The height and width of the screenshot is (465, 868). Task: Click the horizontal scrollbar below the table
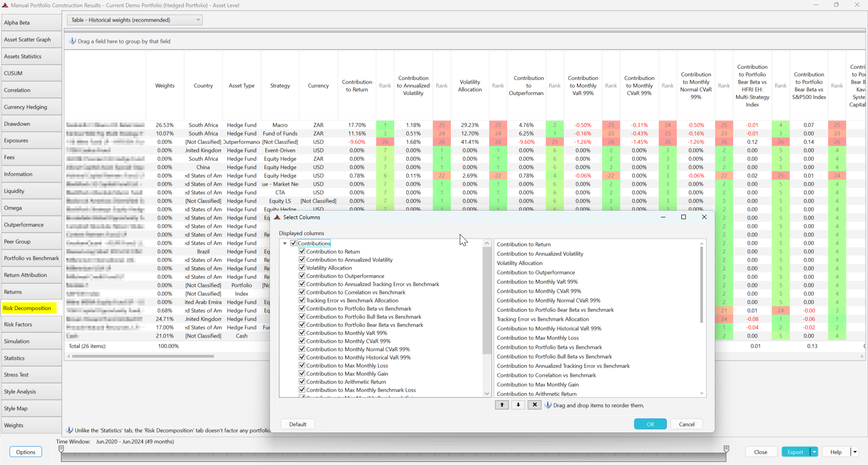pyautogui.click(x=143, y=356)
